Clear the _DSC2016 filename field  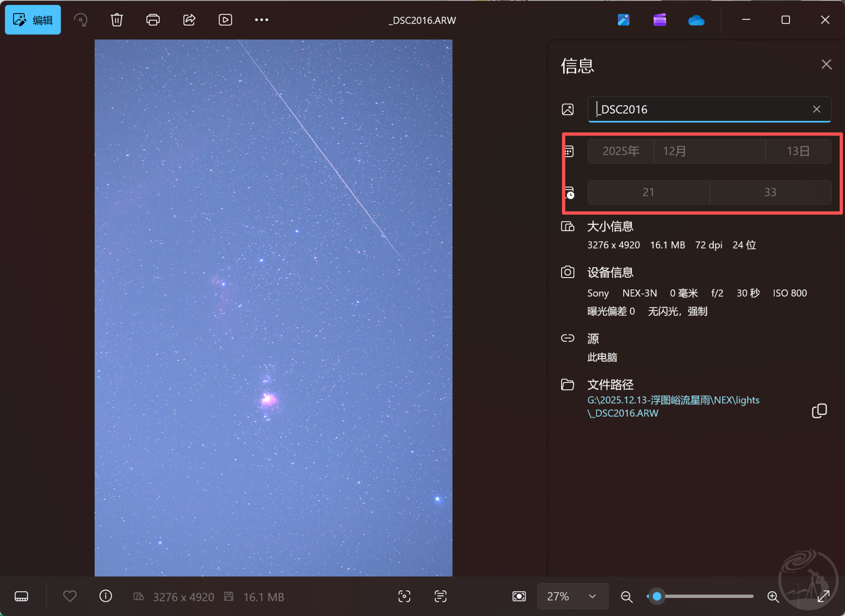pos(816,109)
